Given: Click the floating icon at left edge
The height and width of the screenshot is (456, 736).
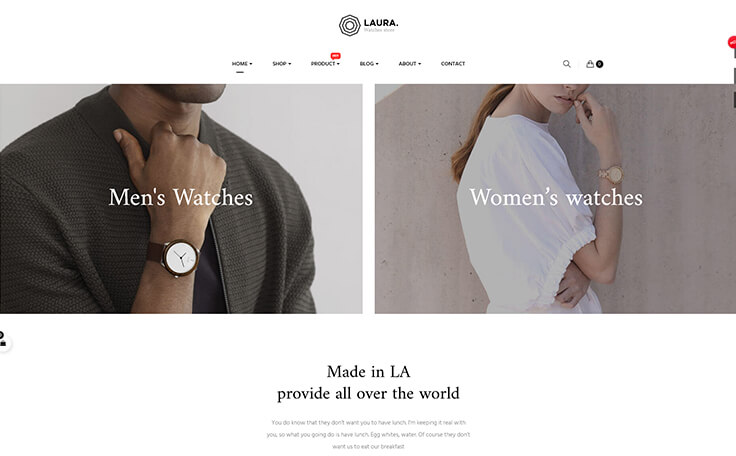Looking at the screenshot, I should [3, 339].
